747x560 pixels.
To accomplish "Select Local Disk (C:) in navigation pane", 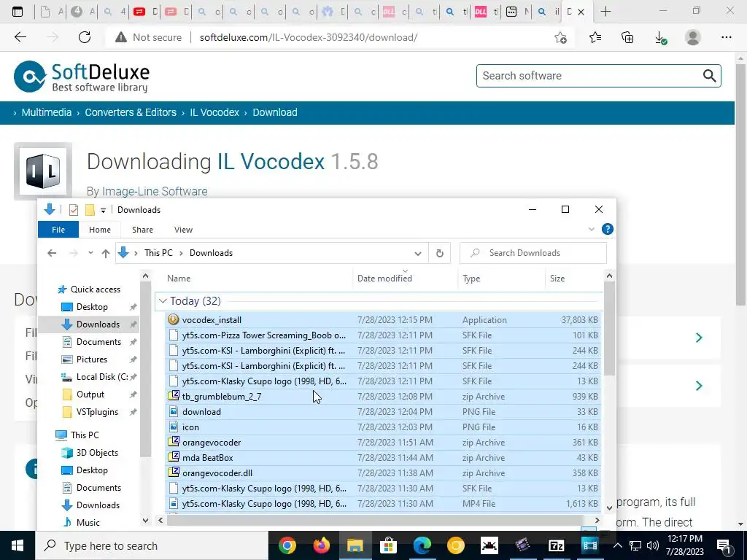I will point(102,377).
